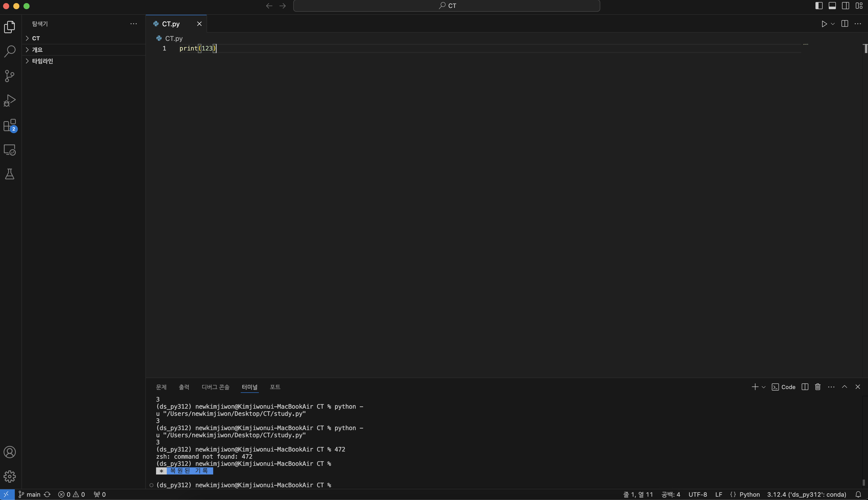
Task: Open terminal panel more actions ellipsis
Action: pyautogui.click(x=831, y=387)
